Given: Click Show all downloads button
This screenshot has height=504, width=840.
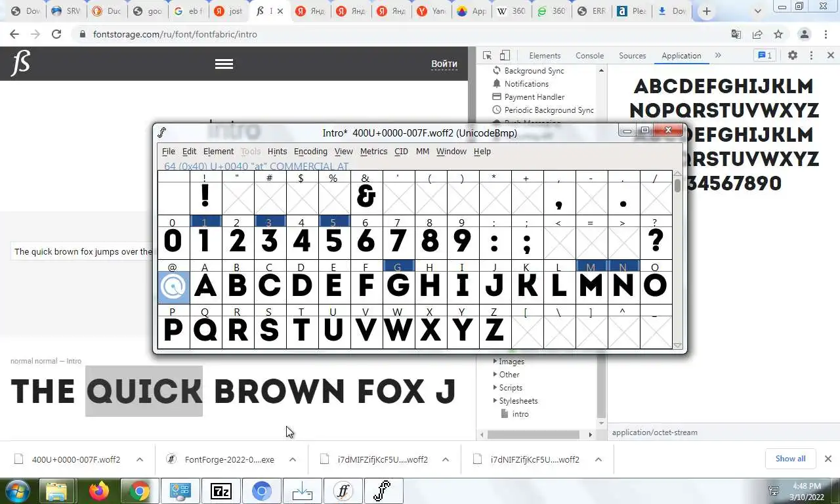Looking at the screenshot, I should point(790,459).
